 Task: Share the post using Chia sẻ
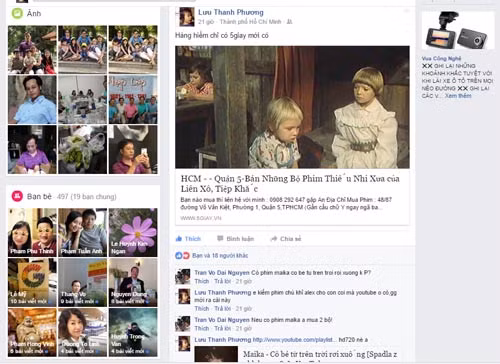[286, 239]
